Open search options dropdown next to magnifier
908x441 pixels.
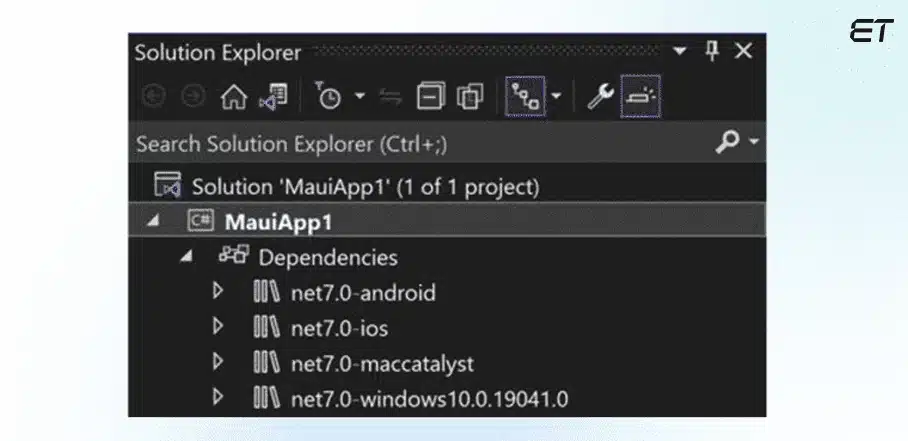pos(754,141)
